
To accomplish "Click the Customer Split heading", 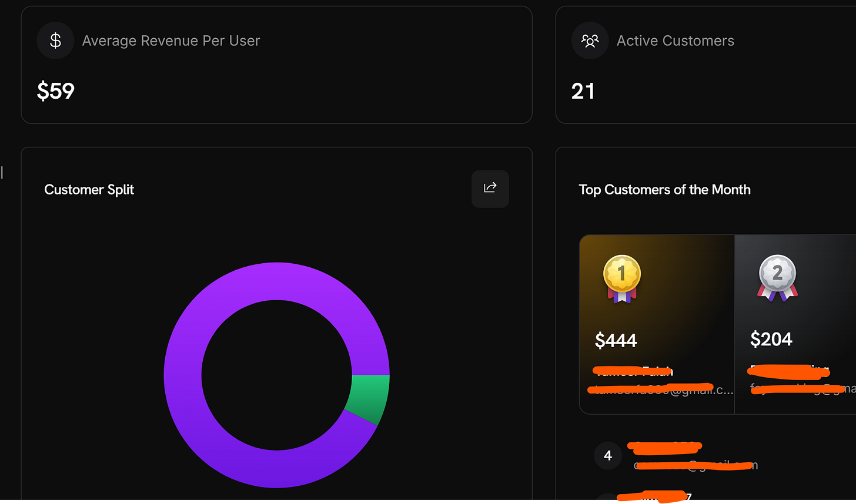I will click(89, 189).
